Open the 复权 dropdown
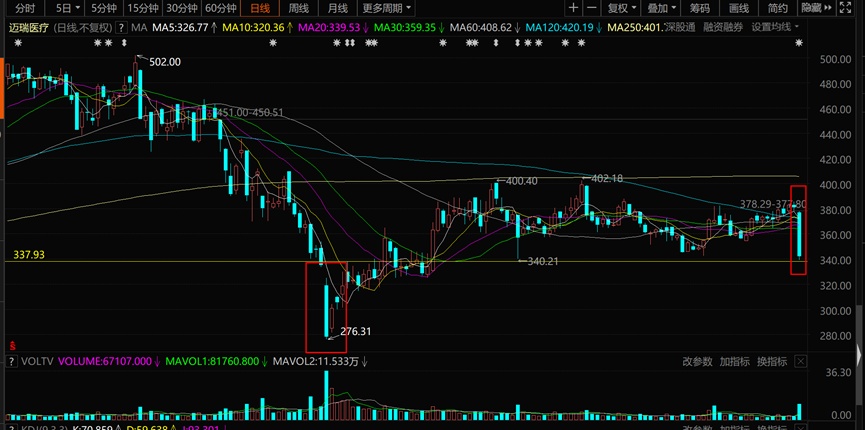 (623, 8)
